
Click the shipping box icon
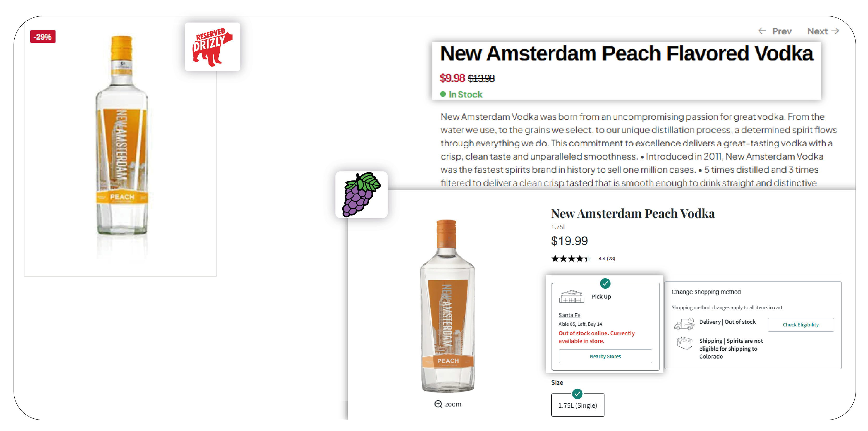pos(685,343)
